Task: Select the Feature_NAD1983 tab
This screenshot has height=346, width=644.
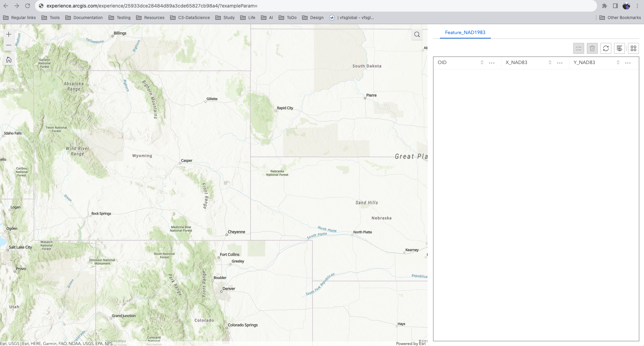Action: [465, 32]
